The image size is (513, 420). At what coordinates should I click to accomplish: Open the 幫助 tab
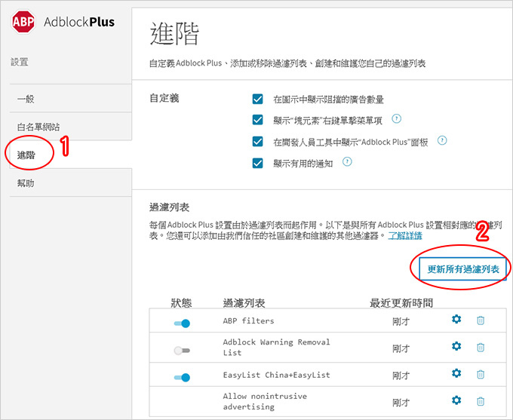71,182
